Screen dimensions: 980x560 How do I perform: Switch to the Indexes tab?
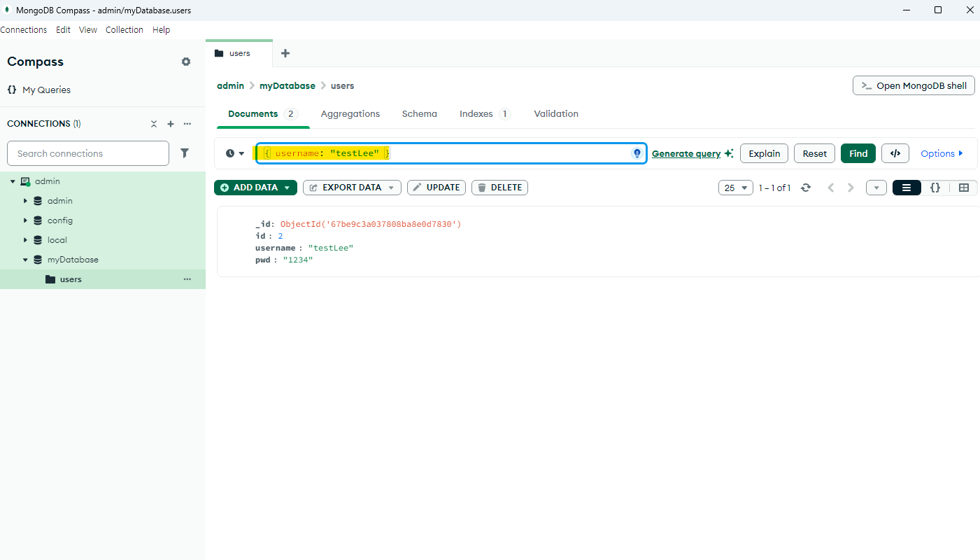(485, 113)
